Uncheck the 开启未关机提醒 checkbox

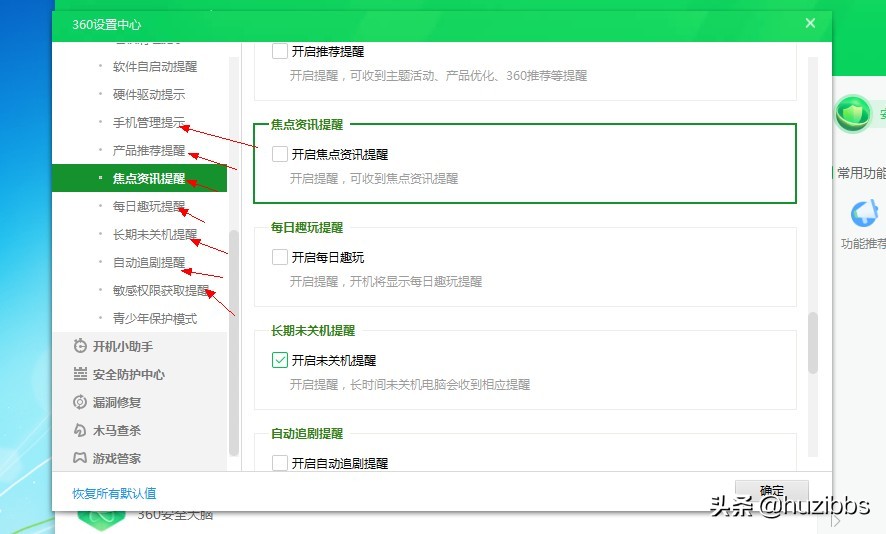point(280,360)
